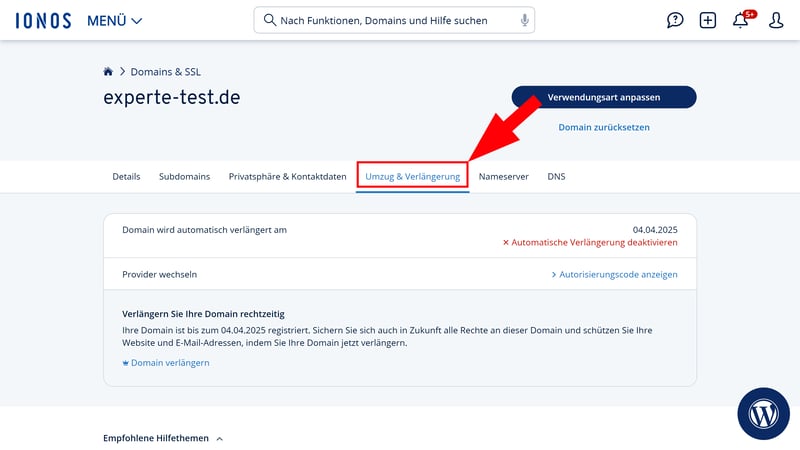The width and height of the screenshot is (800, 450).
Task: Click Verwendungsart anpassen button
Action: 604,97
